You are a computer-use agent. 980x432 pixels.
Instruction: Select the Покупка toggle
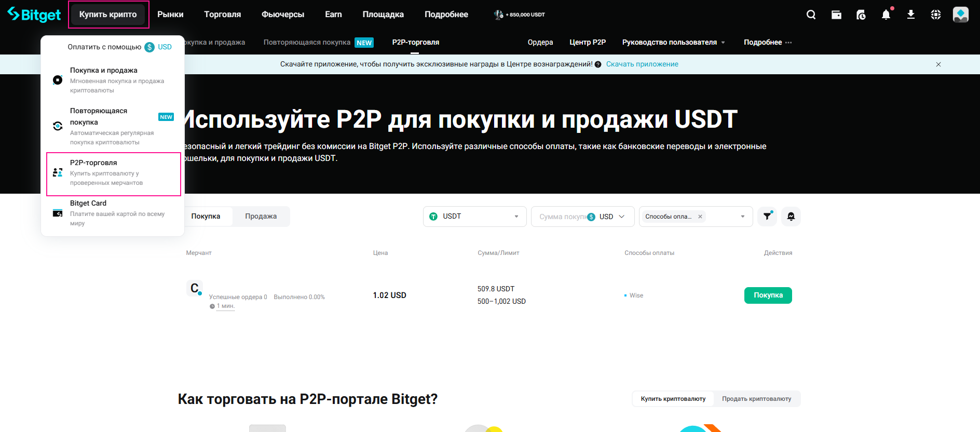click(206, 217)
